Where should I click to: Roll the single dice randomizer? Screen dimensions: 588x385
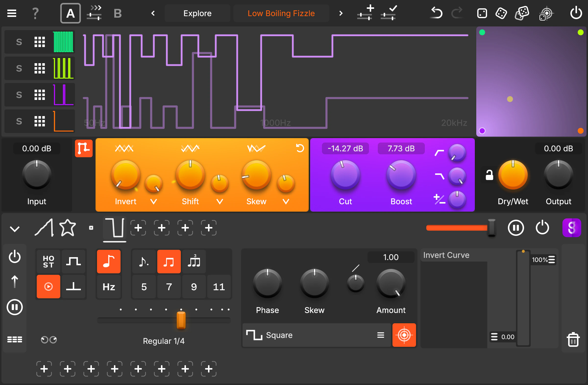click(481, 13)
